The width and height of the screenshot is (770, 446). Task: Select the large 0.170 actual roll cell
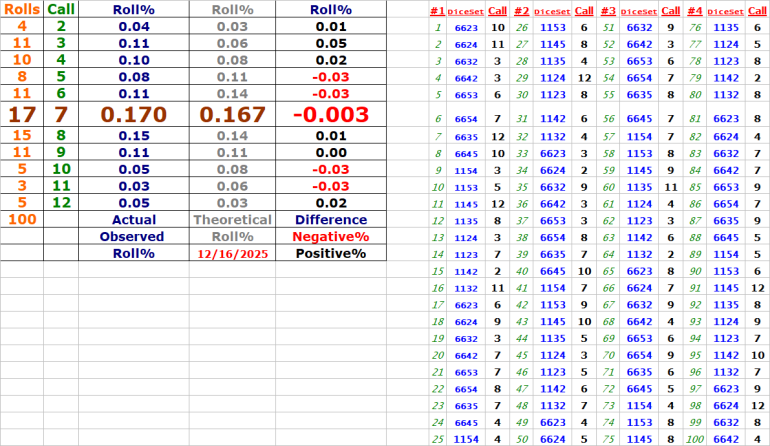(133, 114)
